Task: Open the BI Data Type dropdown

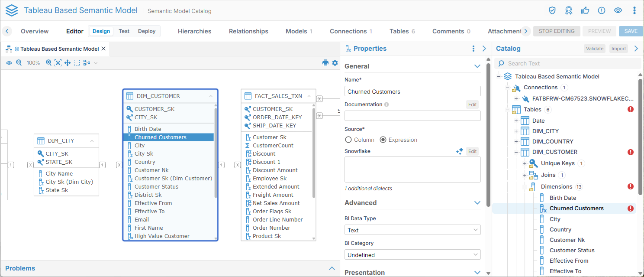Action: pyautogui.click(x=412, y=230)
